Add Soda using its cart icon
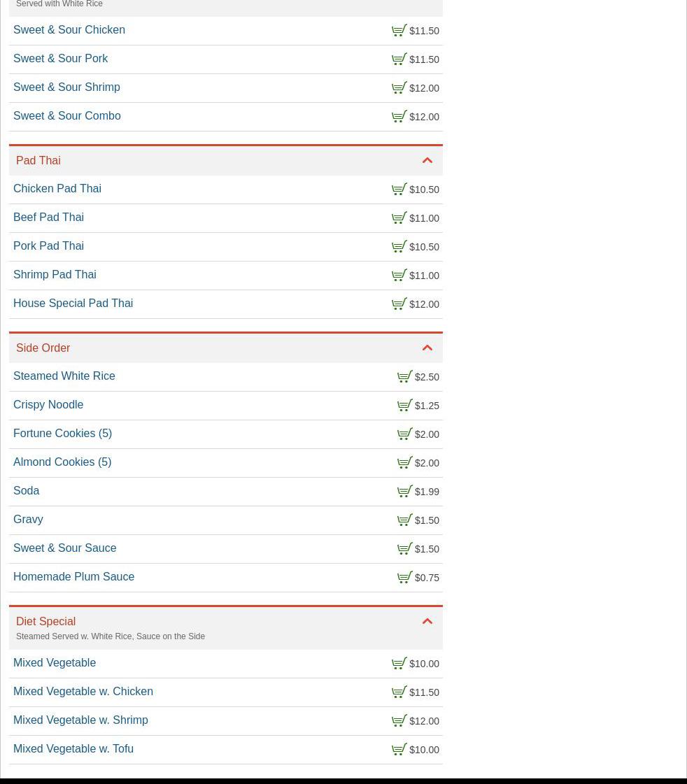 coord(404,492)
